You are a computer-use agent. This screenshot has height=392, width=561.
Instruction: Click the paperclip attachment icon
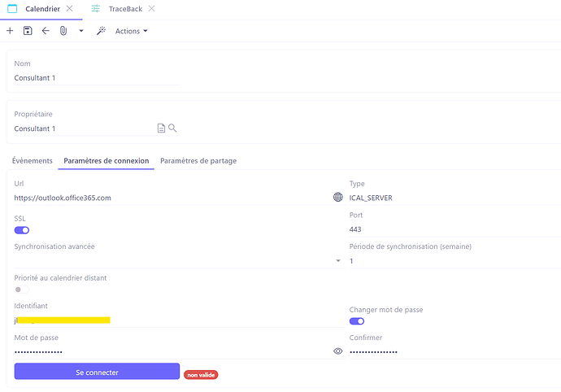(x=63, y=31)
